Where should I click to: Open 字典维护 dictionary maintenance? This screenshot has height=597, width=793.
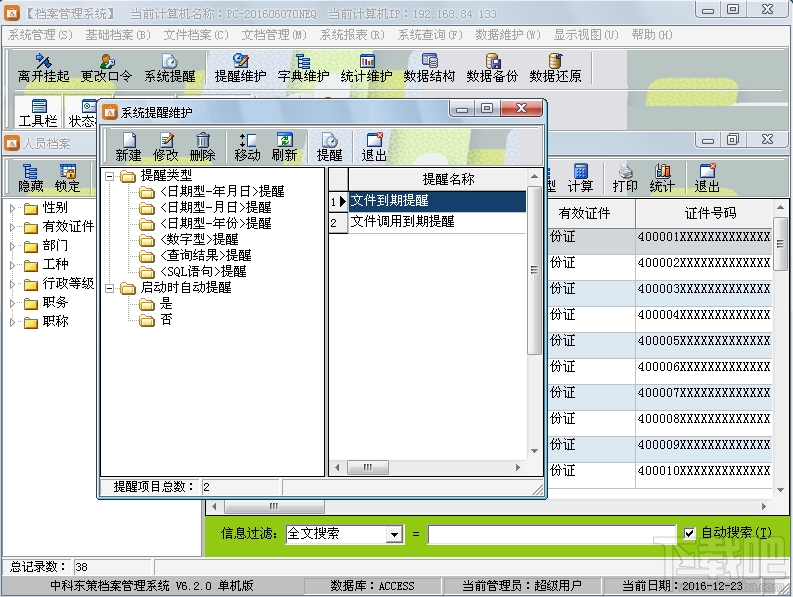(303, 68)
